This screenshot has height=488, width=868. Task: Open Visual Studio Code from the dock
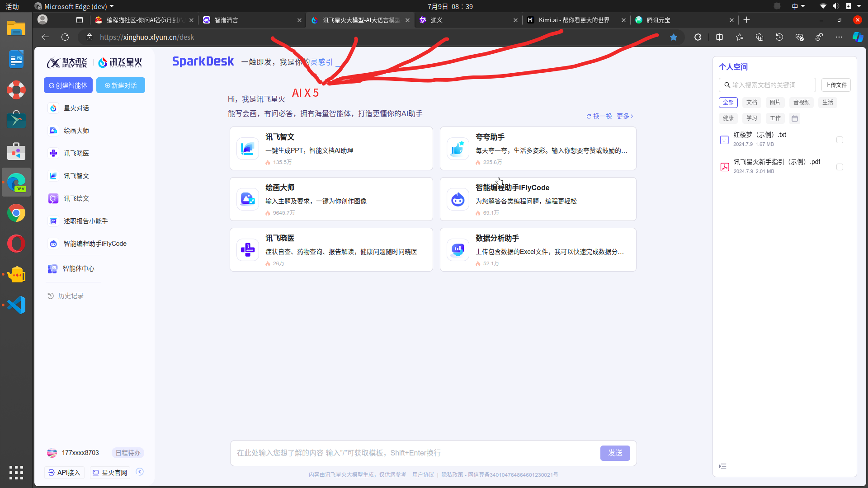coord(16,305)
